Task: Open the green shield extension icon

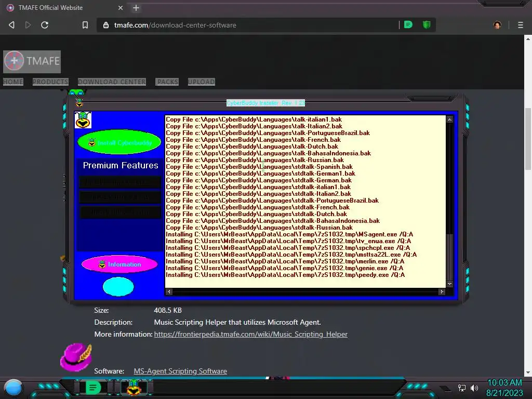Action: [427, 25]
